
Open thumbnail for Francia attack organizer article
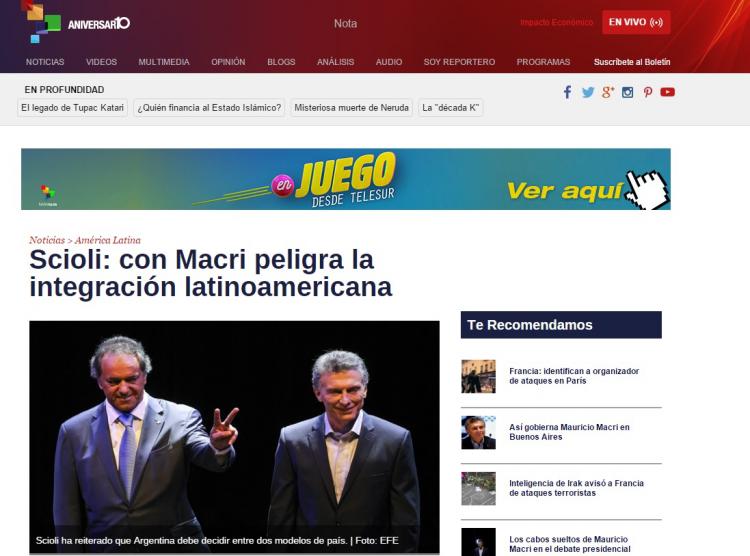tap(478, 376)
